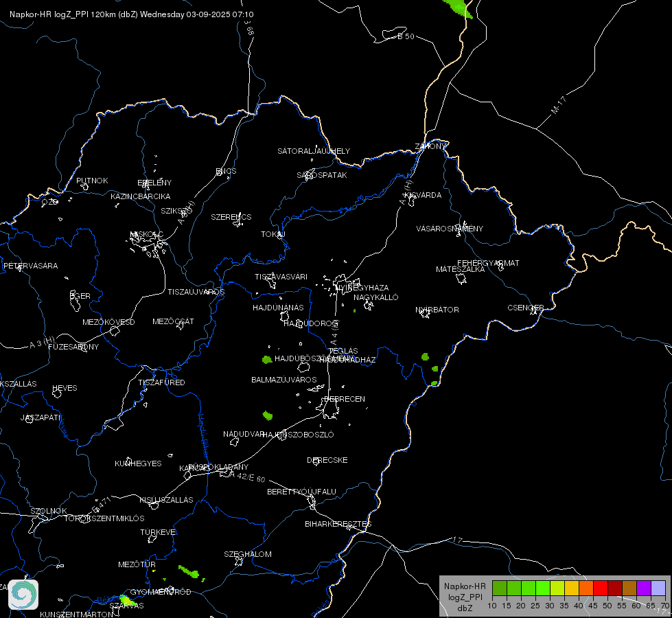Click the MISKOLC city label
This screenshot has width=672, height=618.
[147, 234]
